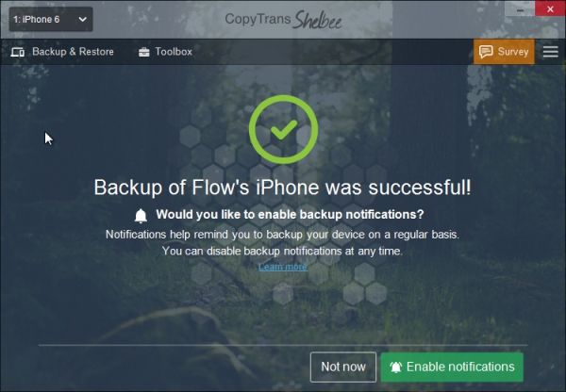Screen dimensions: 566x392
Task: Click the Toolbox briefcase icon
Action: (143, 52)
